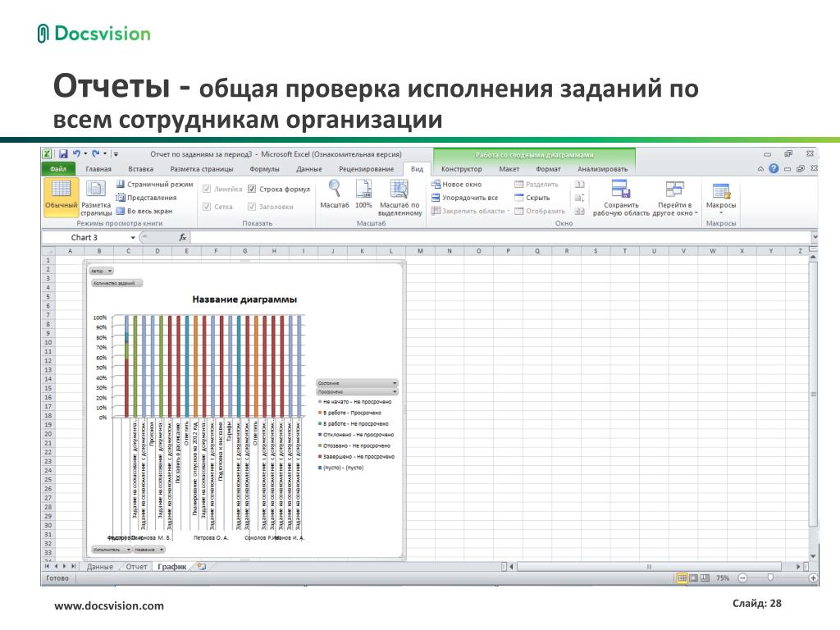Viewport: 840px width, 630px height.
Task: Set zoom to 100% using the ribbon icon
Action: point(363,194)
